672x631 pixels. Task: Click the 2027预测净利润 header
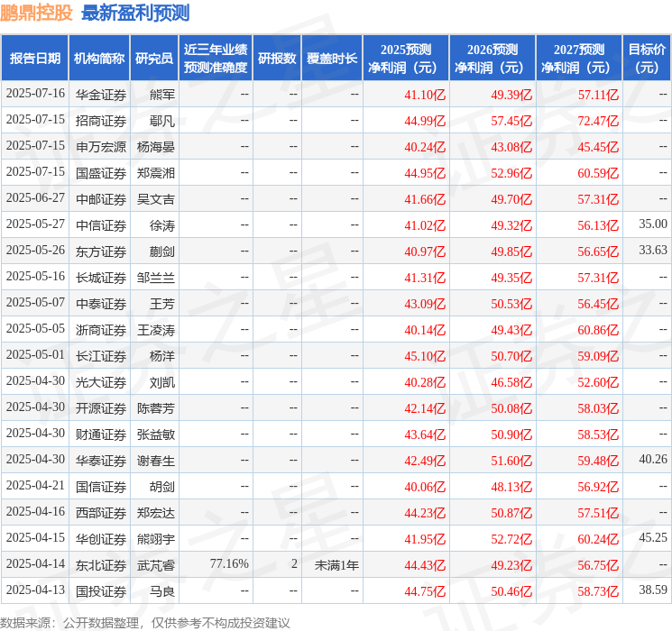point(579,59)
